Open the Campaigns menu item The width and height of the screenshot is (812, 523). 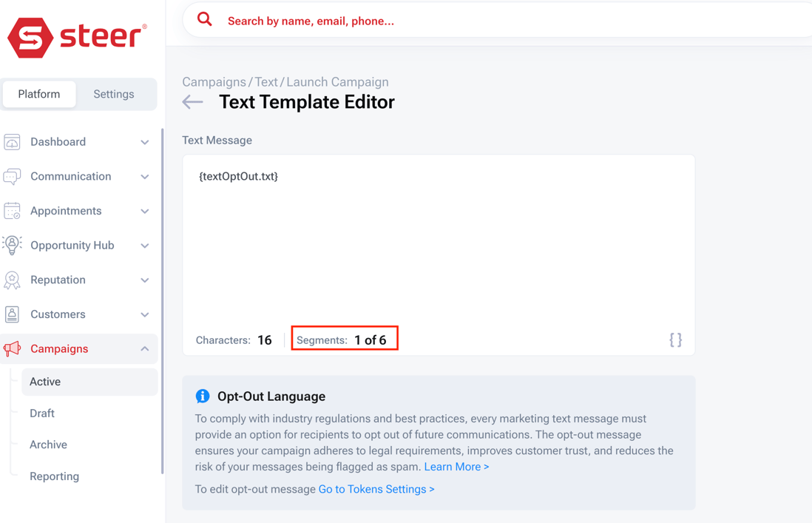coord(78,348)
